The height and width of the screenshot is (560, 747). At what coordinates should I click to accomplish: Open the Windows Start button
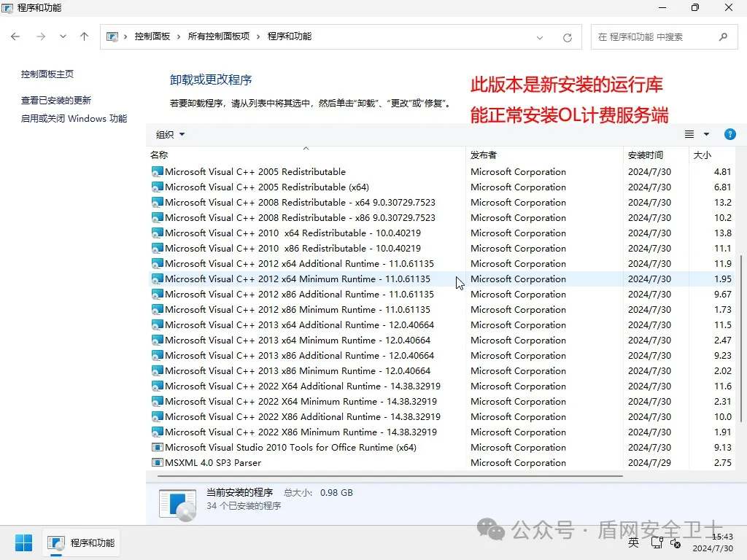click(23, 542)
